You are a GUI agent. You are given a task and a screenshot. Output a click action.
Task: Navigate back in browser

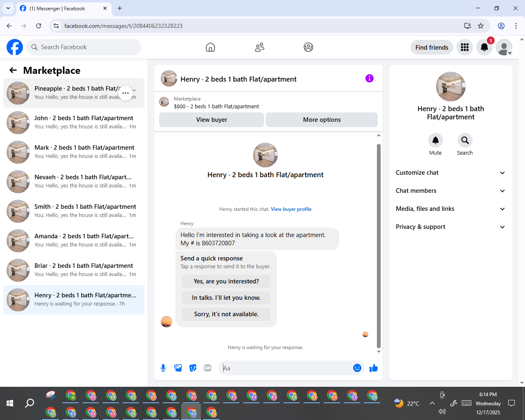[9, 26]
